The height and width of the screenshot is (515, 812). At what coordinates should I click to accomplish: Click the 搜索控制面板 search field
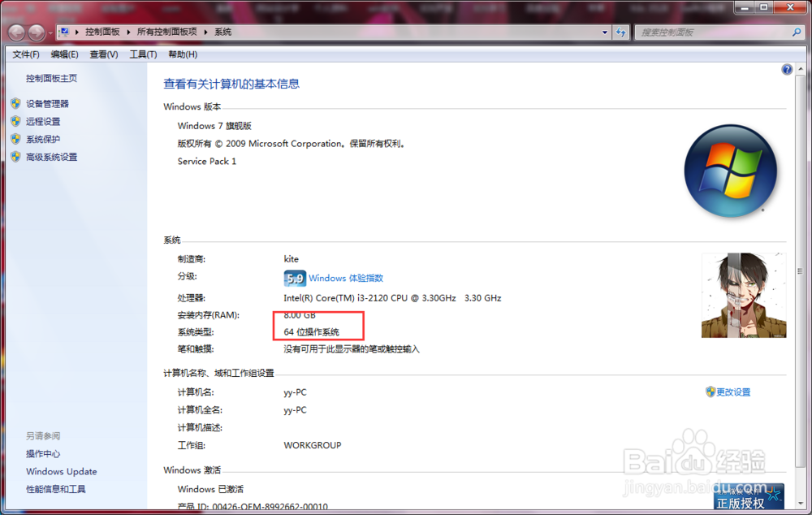[x=715, y=32]
